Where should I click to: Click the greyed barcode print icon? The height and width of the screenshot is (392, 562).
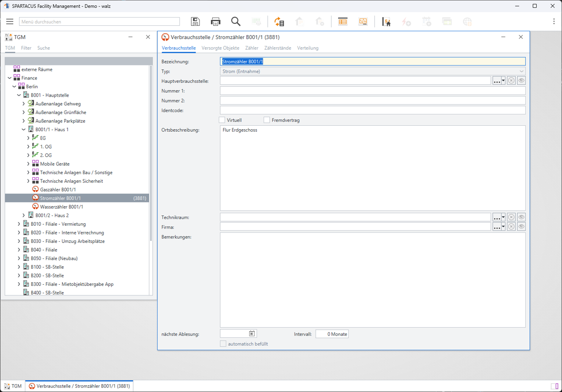tap(256, 21)
